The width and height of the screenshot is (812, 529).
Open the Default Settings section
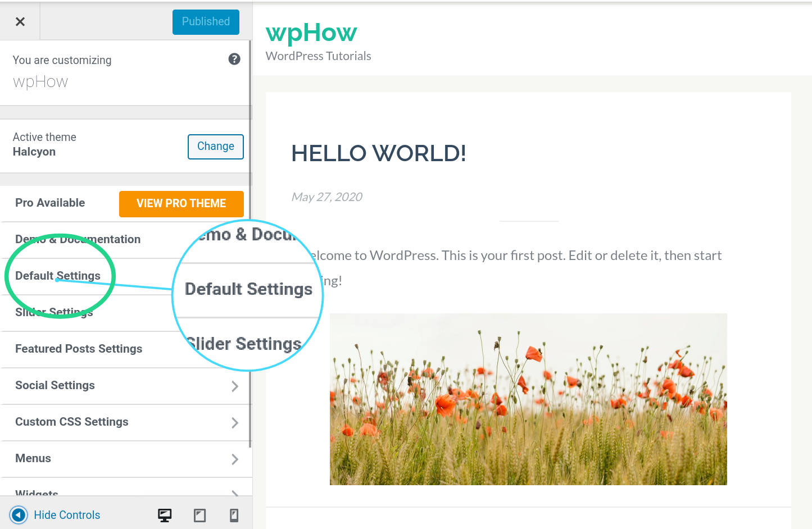point(58,276)
